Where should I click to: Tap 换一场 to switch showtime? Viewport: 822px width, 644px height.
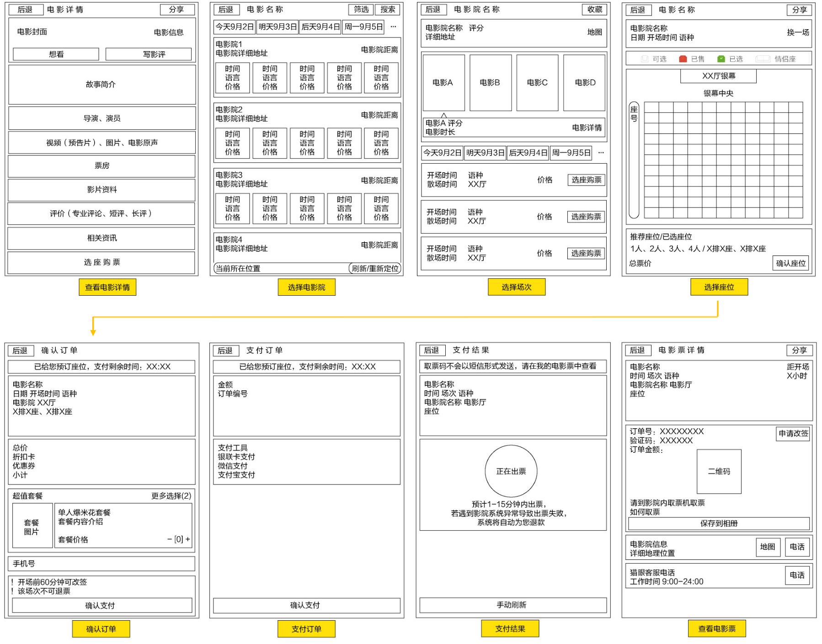[x=798, y=32]
